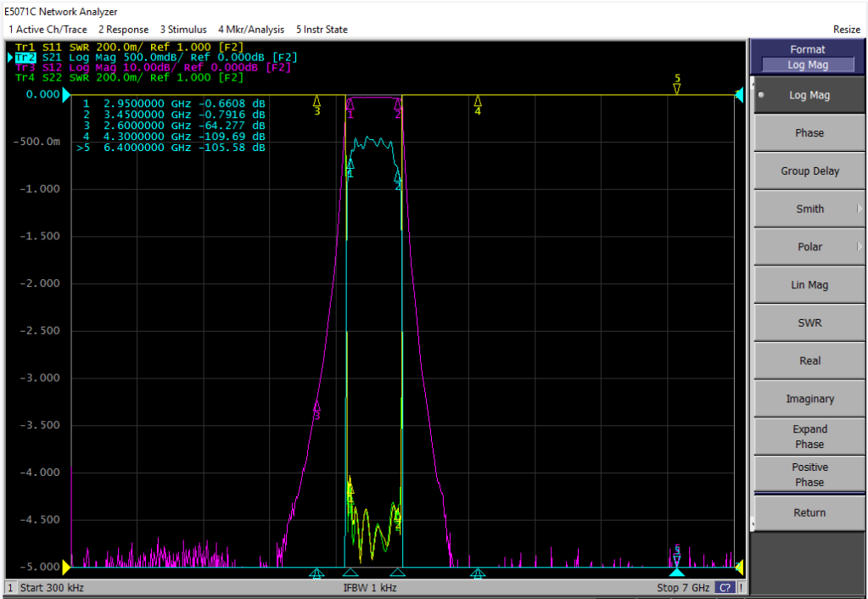Open the Response menu
The height and width of the screenshot is (599, 868).
pos(123,30)
